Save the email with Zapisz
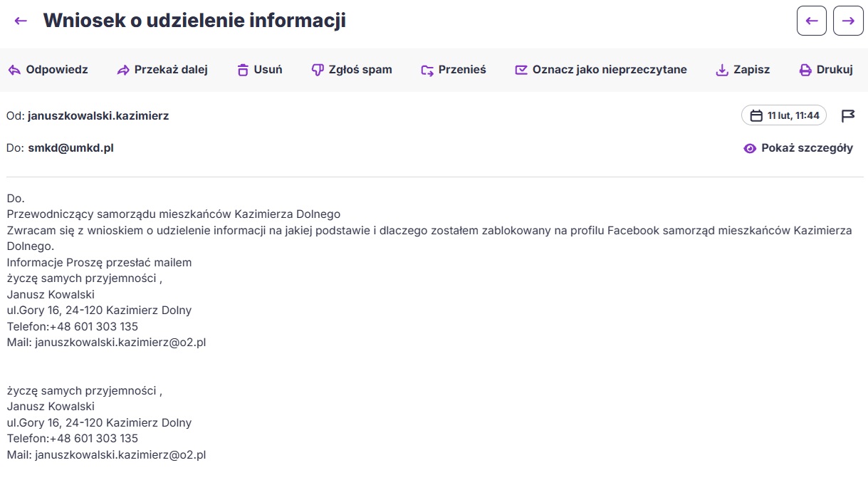The width and height of the screenshot is (868, 485). click(743, 70)
